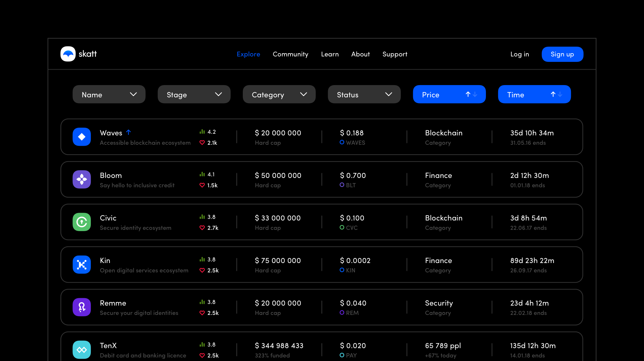Open the Name filter dropdown
The image size is (644, 361).
pyautogui.click(x=109, y=94)
